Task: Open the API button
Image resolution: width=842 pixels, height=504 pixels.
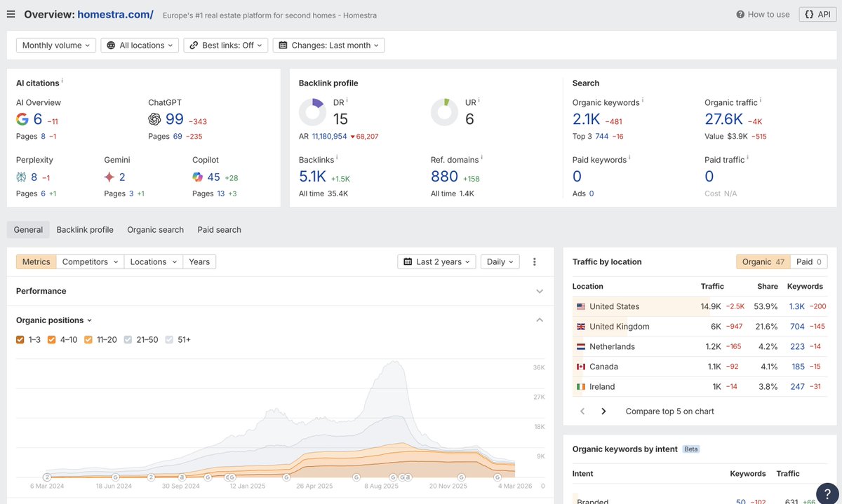Action: [817, 14]
